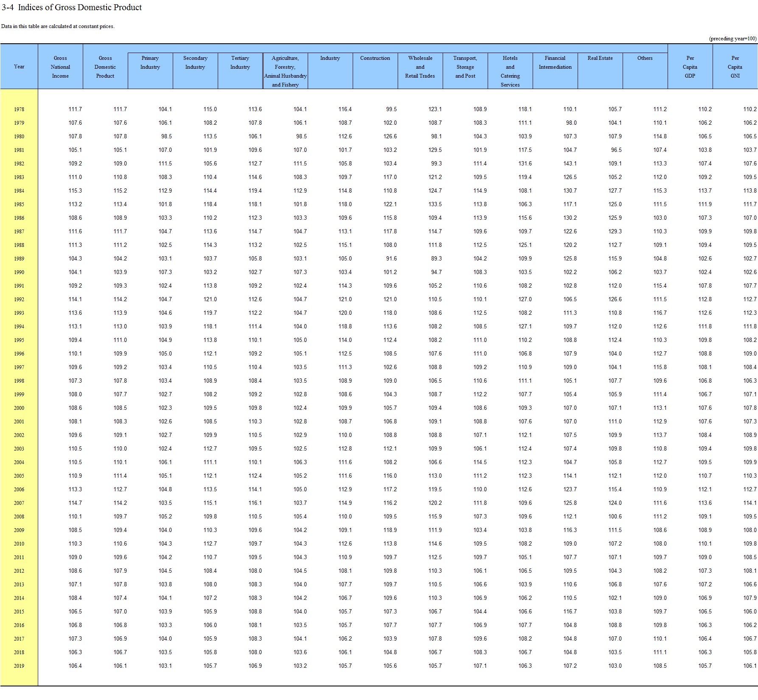Select the Gross National Income header
This screenshot has width=758, height=700.
60,67
